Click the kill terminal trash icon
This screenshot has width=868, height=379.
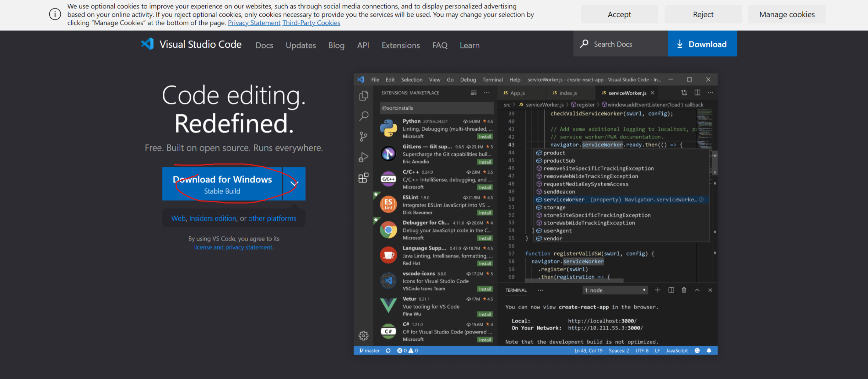click(684, 290)
